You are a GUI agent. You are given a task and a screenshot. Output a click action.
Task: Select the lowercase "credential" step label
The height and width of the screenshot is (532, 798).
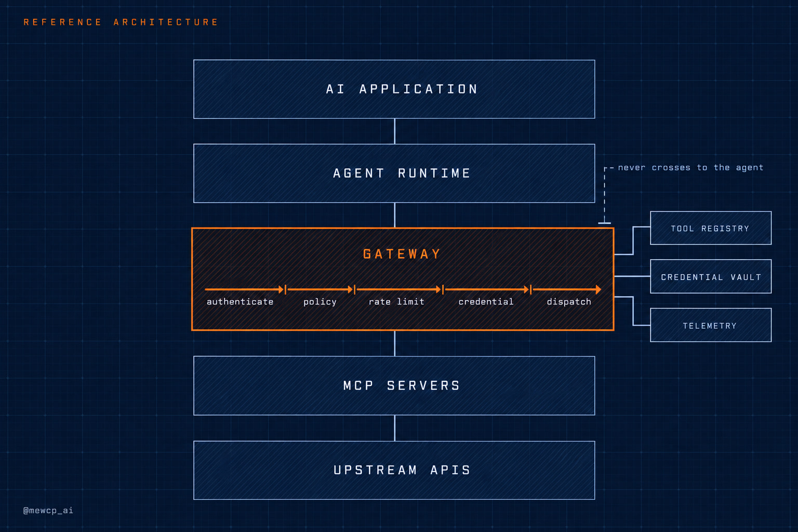tap(486, 301)
